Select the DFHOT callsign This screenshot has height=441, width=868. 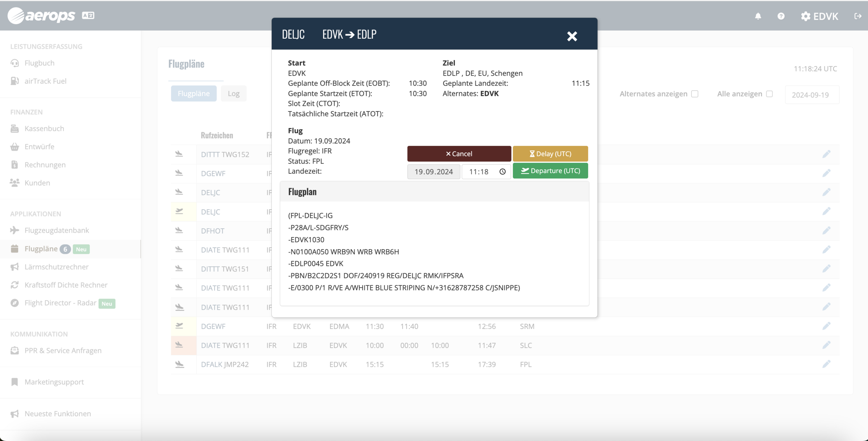(x=213, y=231)
